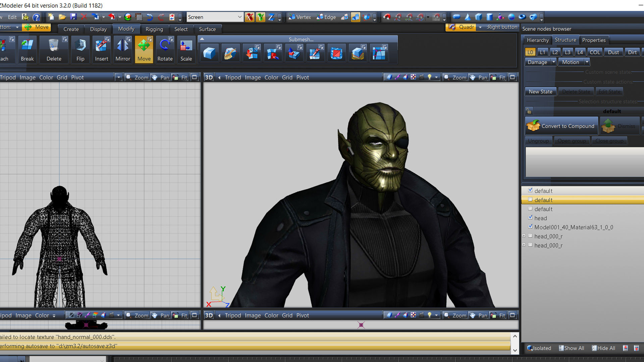644x362 pixels.
Task: Click the Modify ribbon Move tool
Action: (x=144, y=50)
